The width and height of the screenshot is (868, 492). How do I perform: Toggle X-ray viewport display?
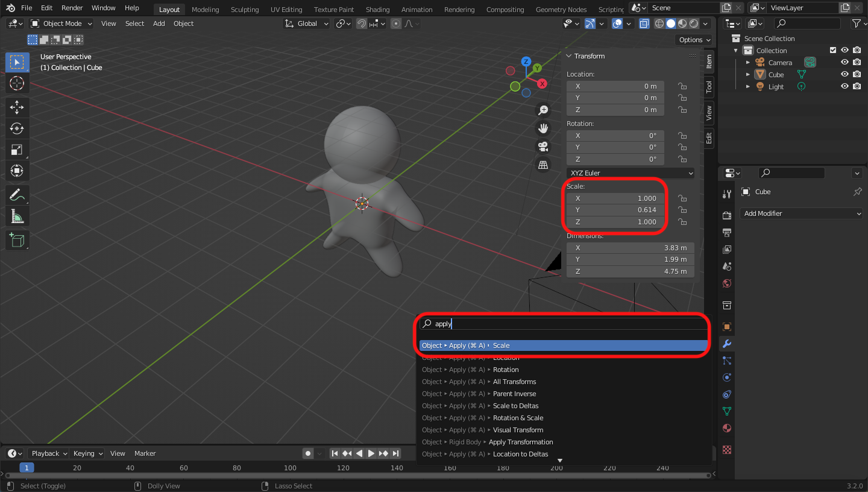pyautogui.click(x=644, y=24)
